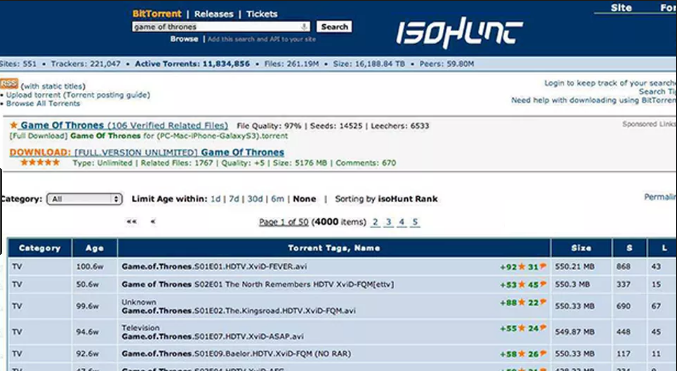Screen dimensions: 677x371
Task: Sort by the S seeds column header
Action: click(630, 248)
